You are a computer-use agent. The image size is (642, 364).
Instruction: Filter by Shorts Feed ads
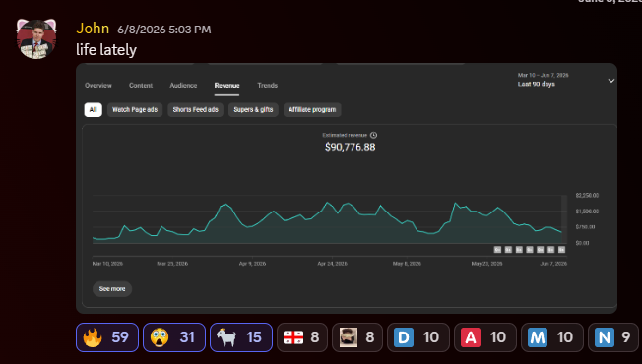coord(195,109)
